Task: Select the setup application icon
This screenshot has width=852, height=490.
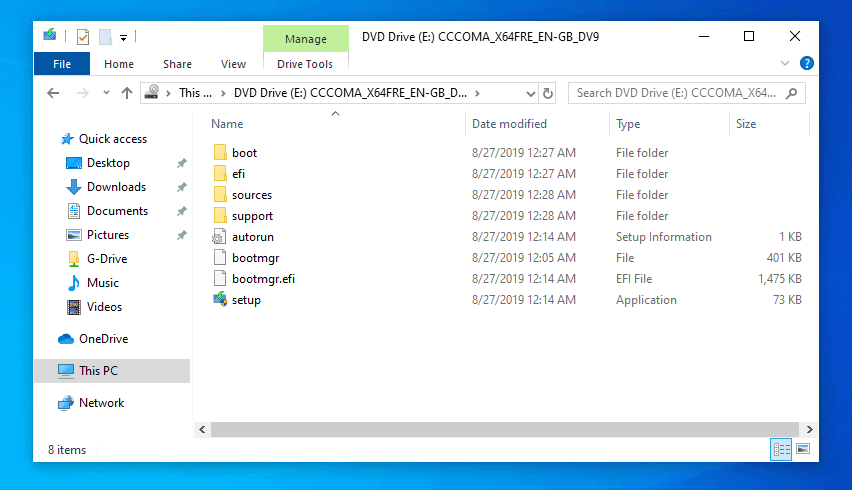Action: pyautogui.click(x=220, y=299)
